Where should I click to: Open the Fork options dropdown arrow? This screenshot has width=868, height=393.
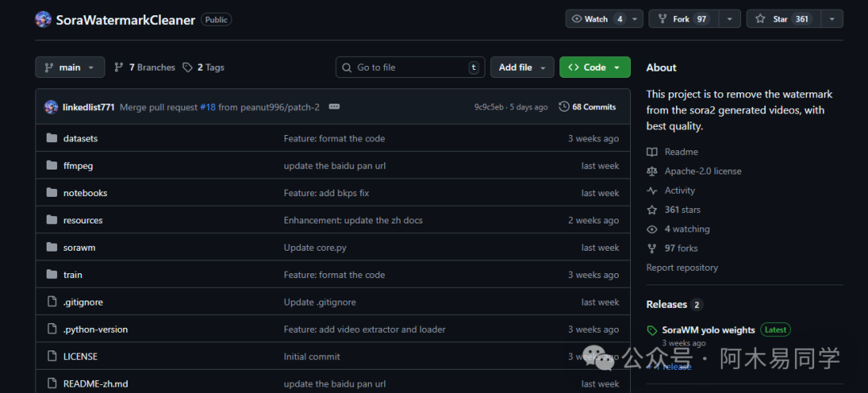tap(730, 18)
